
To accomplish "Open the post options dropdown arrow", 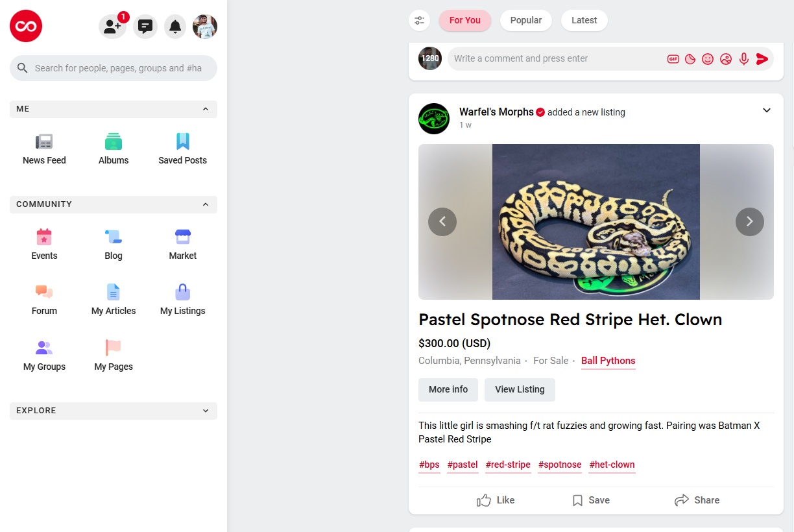I will coord(767,110).
